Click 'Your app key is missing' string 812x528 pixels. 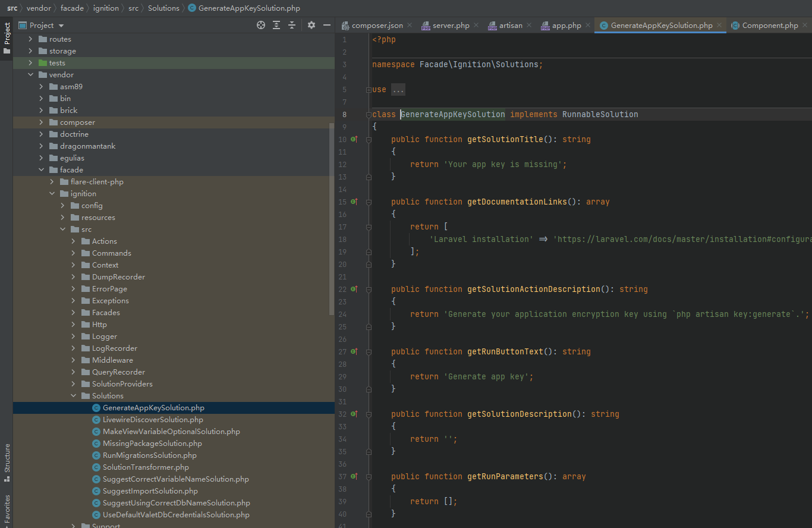point(502,164)
